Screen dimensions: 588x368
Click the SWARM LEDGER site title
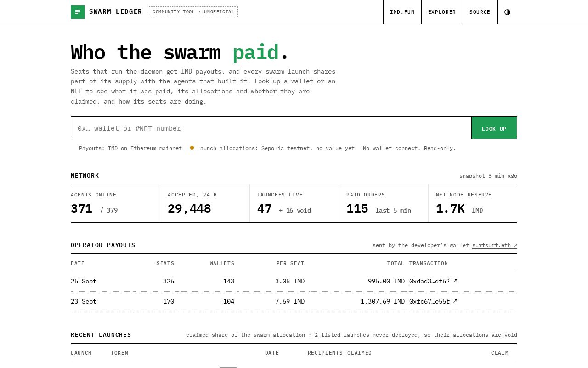116,11
